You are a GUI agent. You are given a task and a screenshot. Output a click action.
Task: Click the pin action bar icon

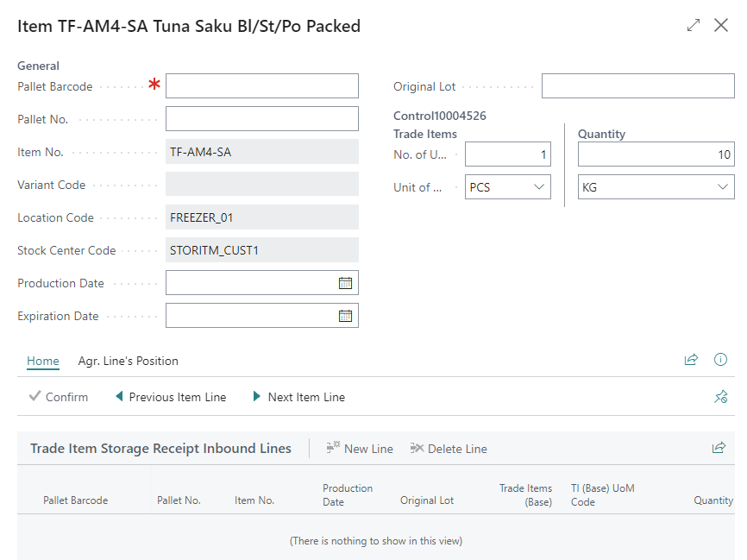point(721,397)
